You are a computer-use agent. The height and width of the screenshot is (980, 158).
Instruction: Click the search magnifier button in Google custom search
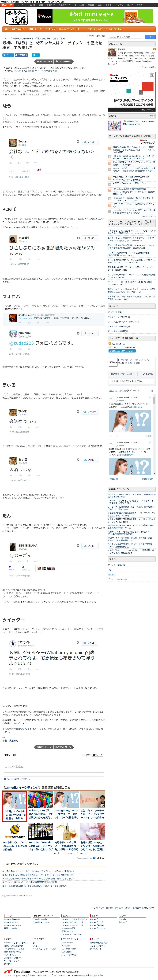tap(150, 37)
